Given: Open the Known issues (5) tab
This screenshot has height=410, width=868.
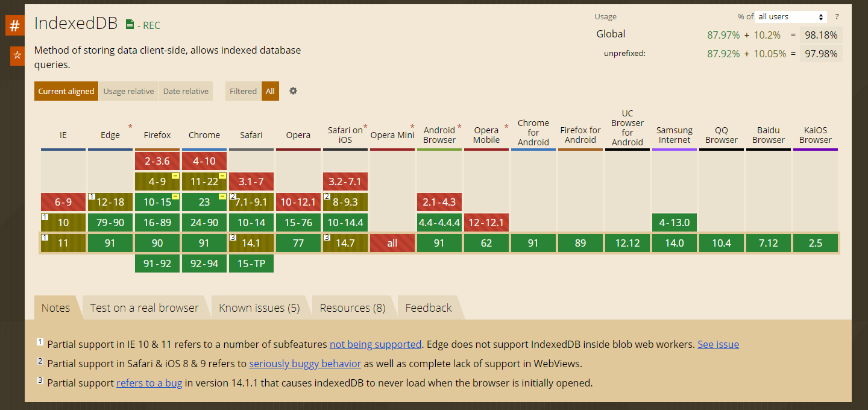Looking at the screenshot, I should click(259, 307).
